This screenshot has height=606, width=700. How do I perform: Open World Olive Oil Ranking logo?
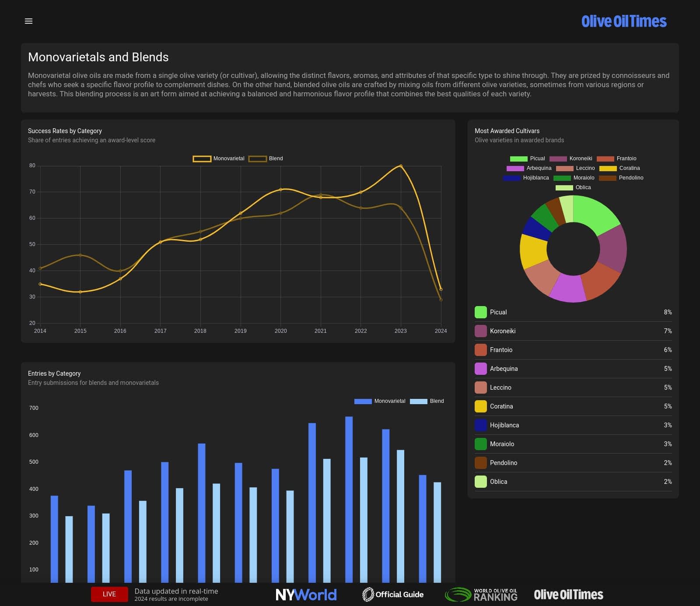click(x=481, y=594)
